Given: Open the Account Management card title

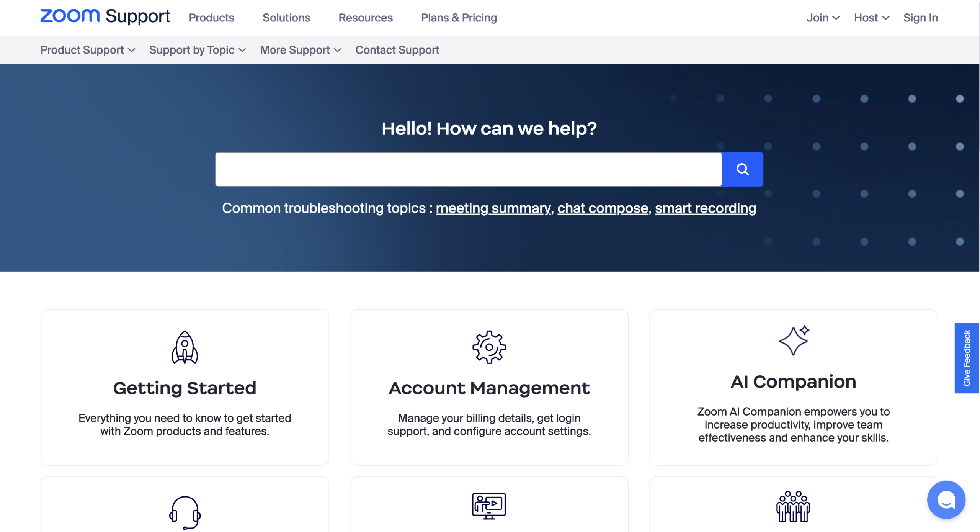Looking at the screenshot, I should tap(489, 388).
